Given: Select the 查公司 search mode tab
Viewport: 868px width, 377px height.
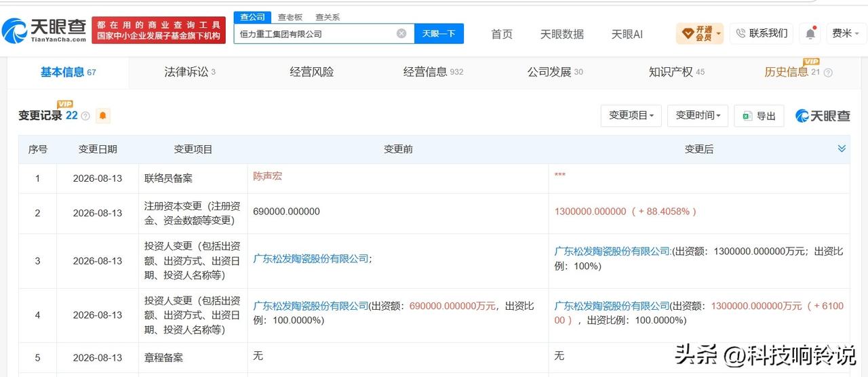Looking at the screenshot, I should click(253, 17).
